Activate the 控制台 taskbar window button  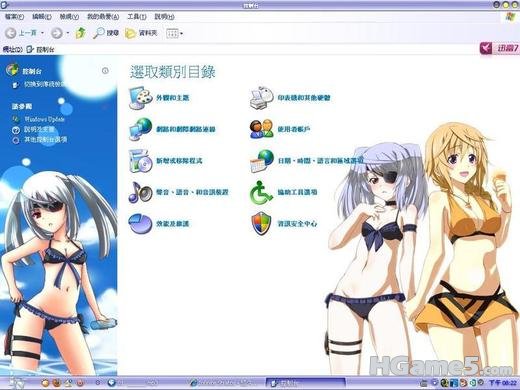(x=305, y=383)
